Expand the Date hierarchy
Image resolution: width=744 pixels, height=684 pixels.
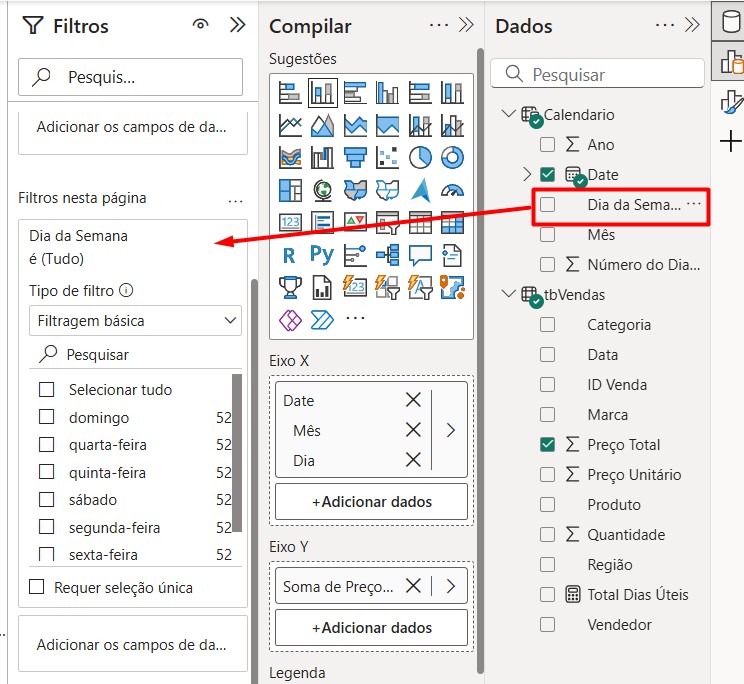[x=527, y=174]
